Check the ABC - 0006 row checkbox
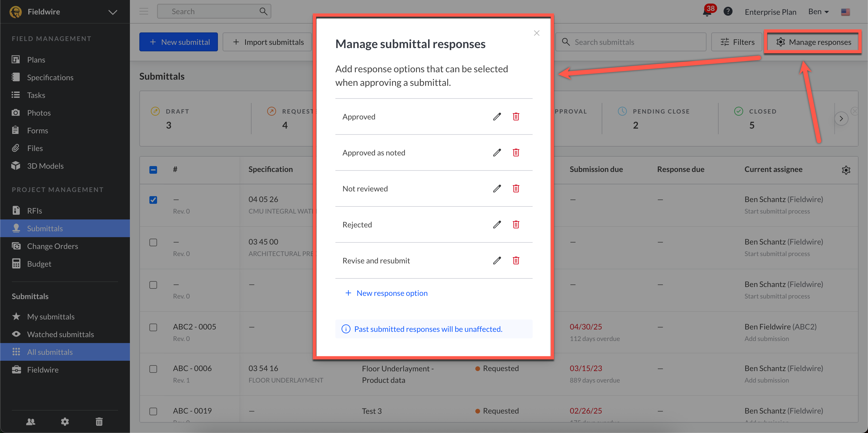This screenshot has width=868, height=433. (x=153, y=369)
